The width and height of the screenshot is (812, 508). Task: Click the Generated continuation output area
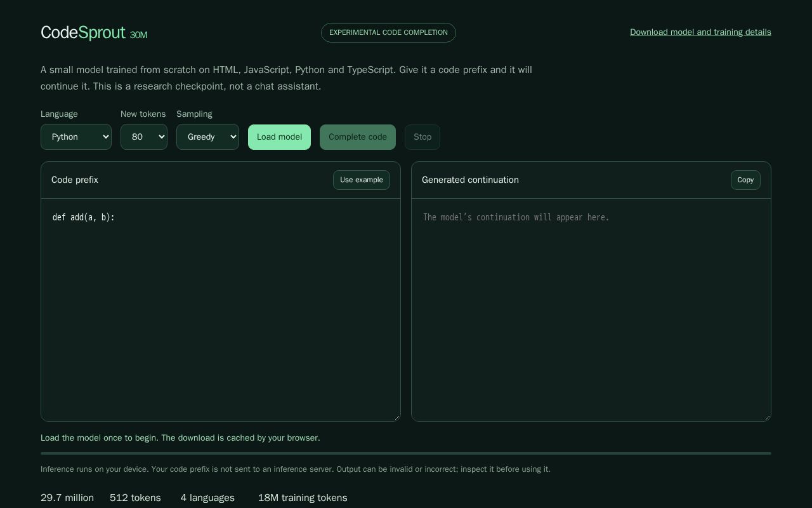pyautogui.click(x=591, y=310)
